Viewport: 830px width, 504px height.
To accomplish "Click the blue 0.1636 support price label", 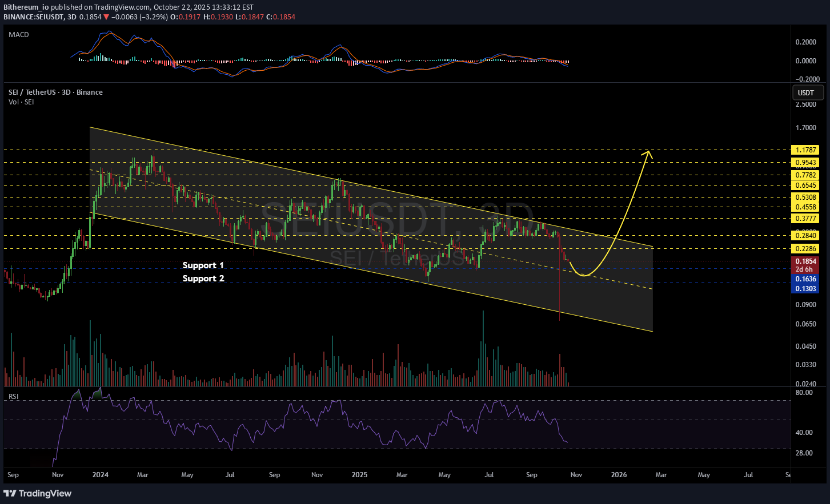I will pos(805,280).
